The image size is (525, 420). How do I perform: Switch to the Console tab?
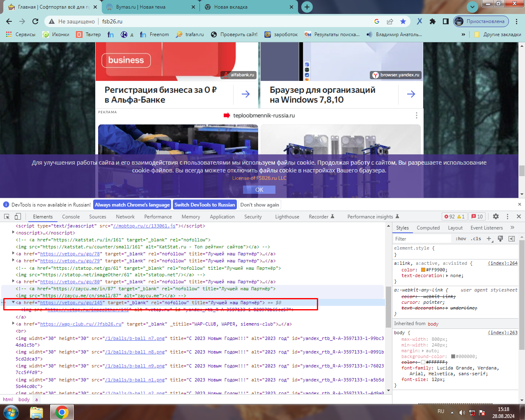tap(71, 217)
